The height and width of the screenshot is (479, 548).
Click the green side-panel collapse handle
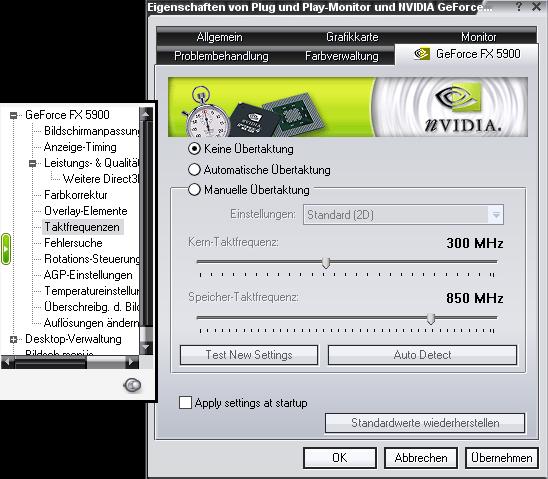[6, 249]
